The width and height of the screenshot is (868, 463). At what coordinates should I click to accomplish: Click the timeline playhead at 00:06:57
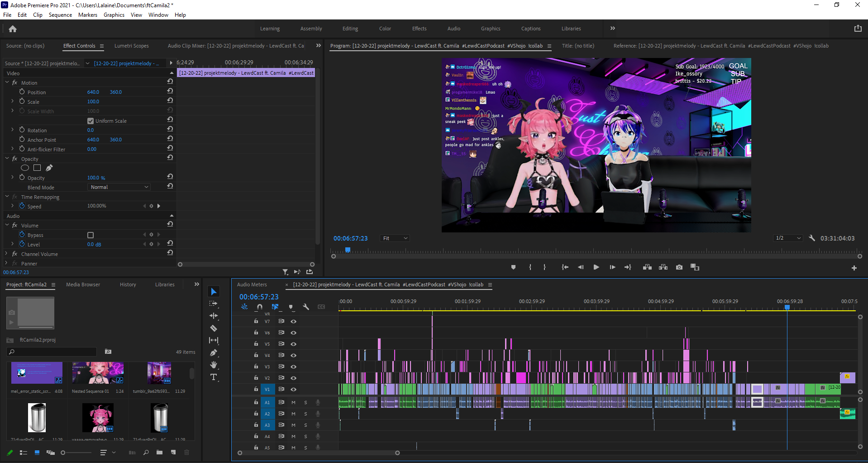tap(787, 308)
